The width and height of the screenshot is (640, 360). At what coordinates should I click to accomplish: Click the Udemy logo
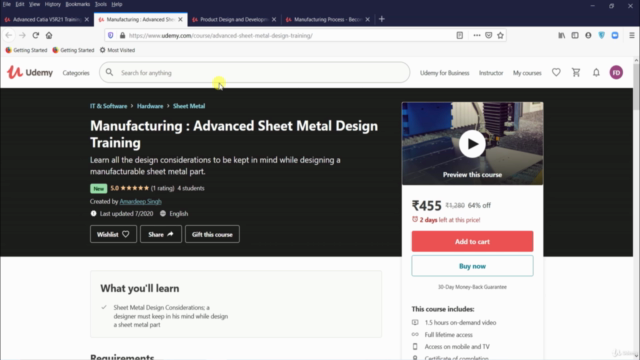click(30, 72)
